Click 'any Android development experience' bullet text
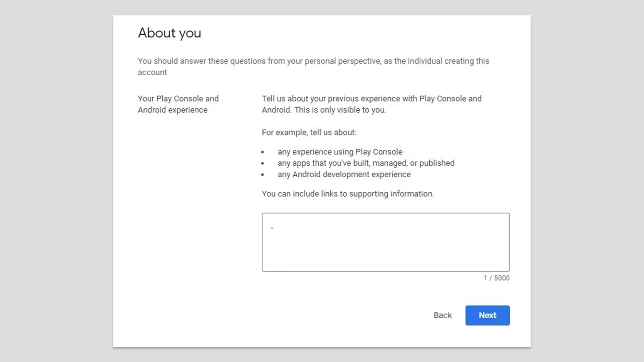 (x=344, y=174)
